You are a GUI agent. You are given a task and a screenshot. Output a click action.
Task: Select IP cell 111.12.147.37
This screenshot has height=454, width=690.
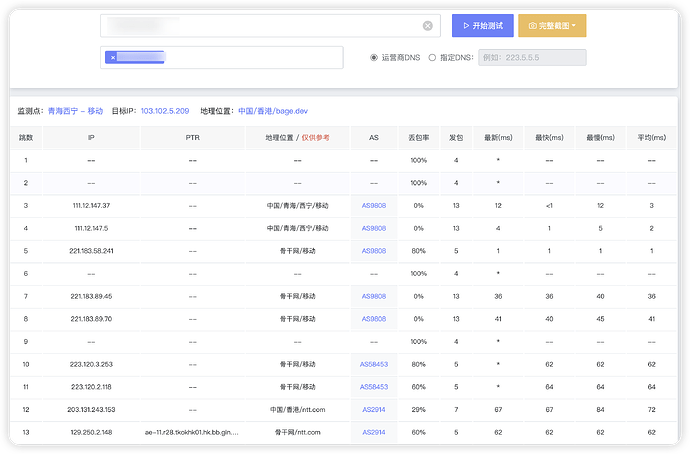pos(91,205)
